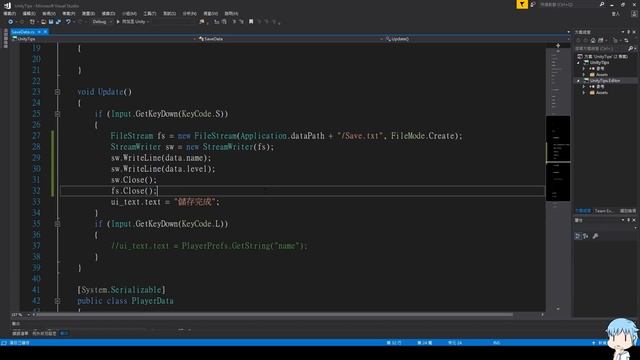Click the 登入 sign-in link
Image resolution: width=640 pixels, height=360 pixels.
click(615, 13)
